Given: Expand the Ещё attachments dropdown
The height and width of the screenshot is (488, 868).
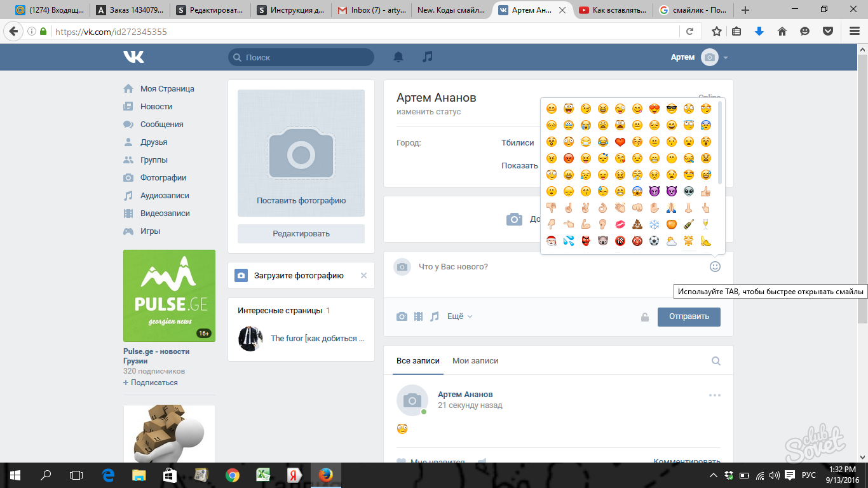Looking at the screenshot, I should 460,316.
